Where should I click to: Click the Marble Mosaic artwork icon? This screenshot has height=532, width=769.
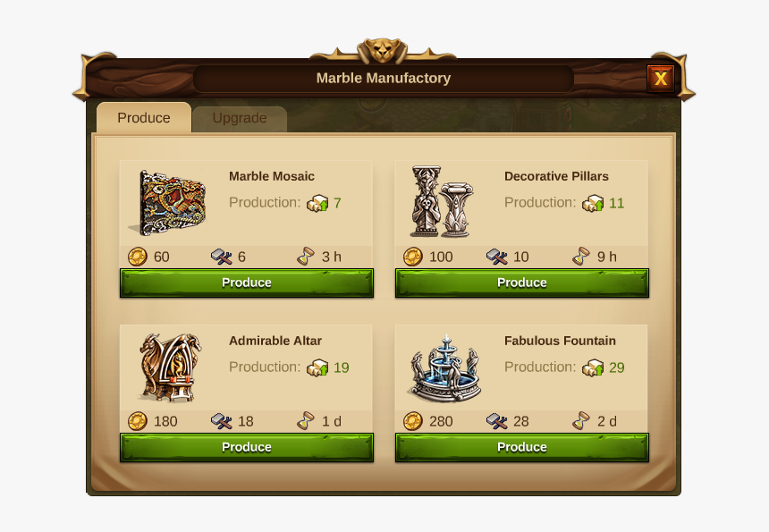coord(168,203)
